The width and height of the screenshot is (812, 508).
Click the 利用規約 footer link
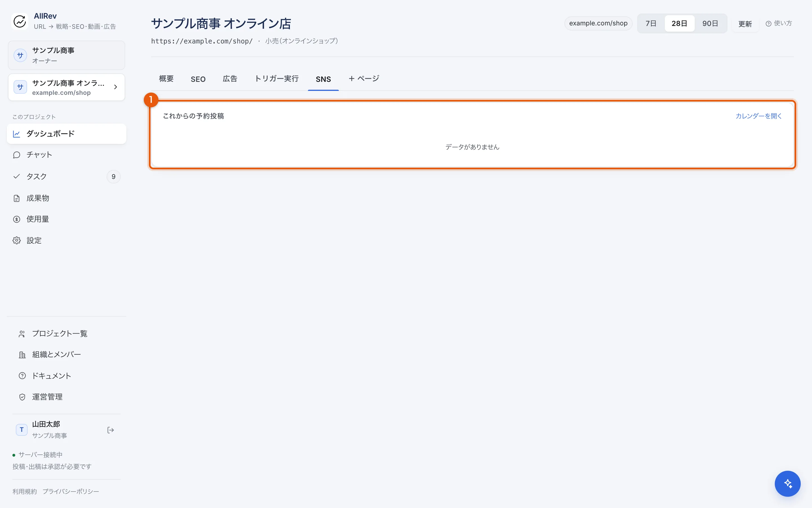tap(25, 492)
